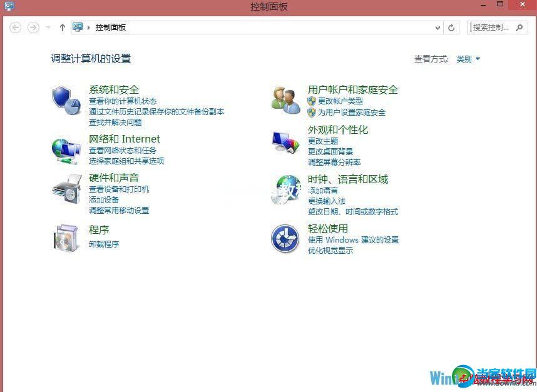Open the 类别 view-by dropdown
537x392 pixels.
pyautogui.click(x=468, y=59)
